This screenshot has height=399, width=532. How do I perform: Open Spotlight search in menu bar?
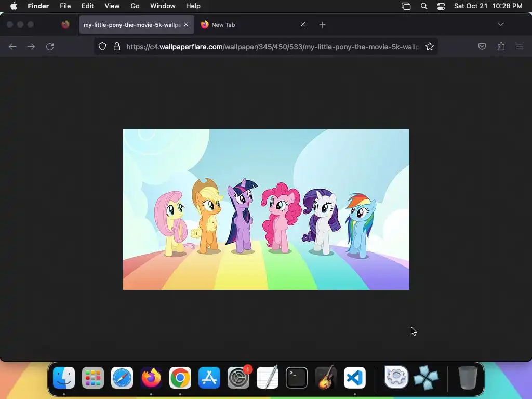click(424, 6)
